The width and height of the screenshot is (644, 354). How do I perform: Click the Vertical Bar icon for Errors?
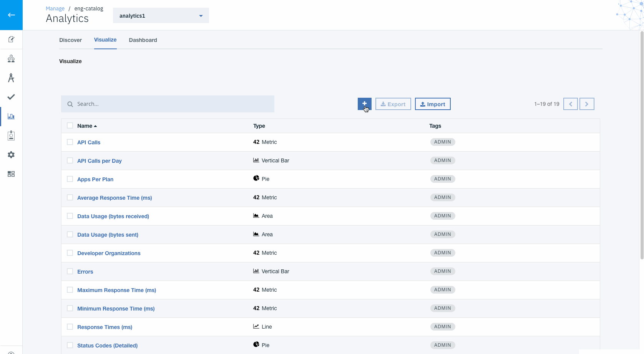click(x=256, y=271)
